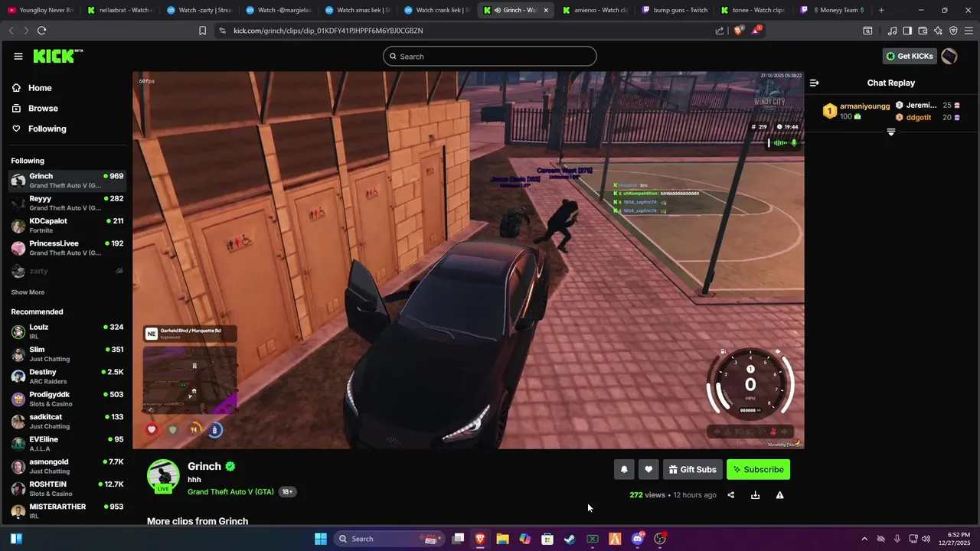Click the KICK logo
The height and width of the screenshot is (551, 980).
coord(58,56)
